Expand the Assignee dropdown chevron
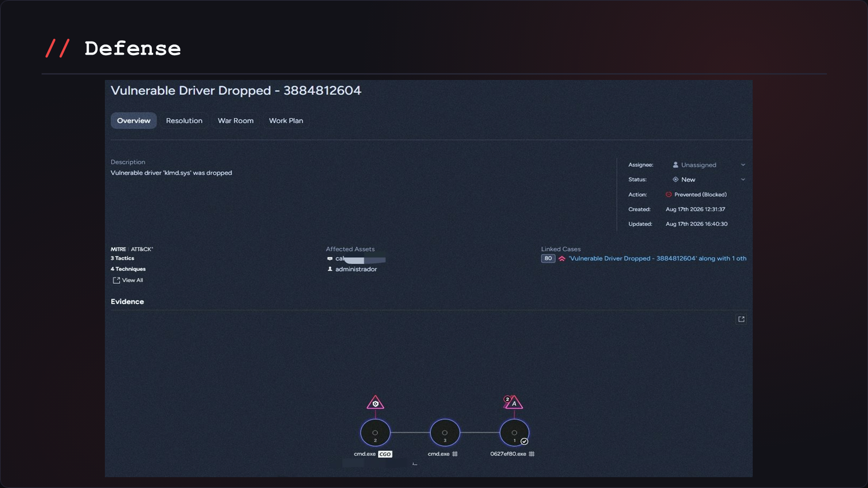 pos(743,165)
